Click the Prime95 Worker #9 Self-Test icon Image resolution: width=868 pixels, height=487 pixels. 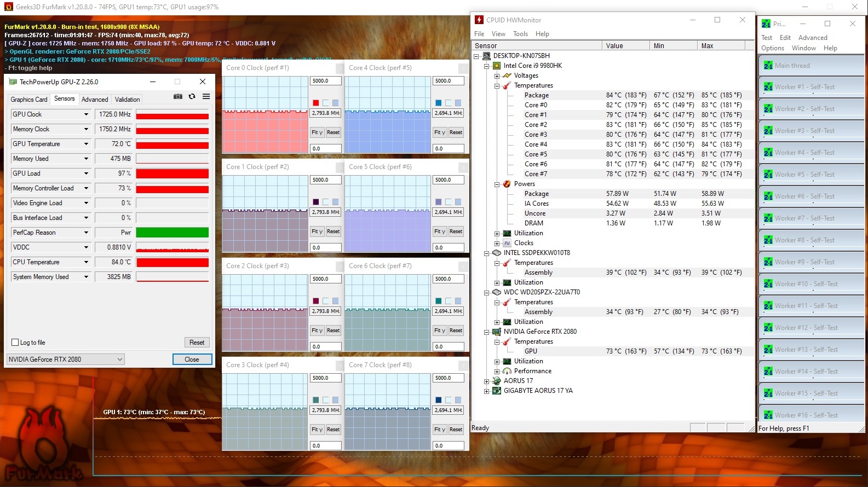tap(768, 262)
